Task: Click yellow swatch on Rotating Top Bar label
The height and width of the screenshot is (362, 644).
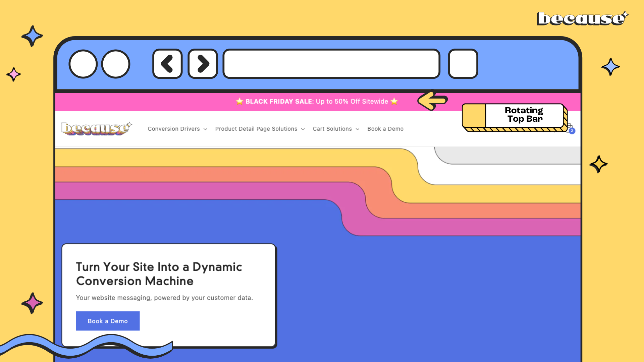Action: click(474, 115)
